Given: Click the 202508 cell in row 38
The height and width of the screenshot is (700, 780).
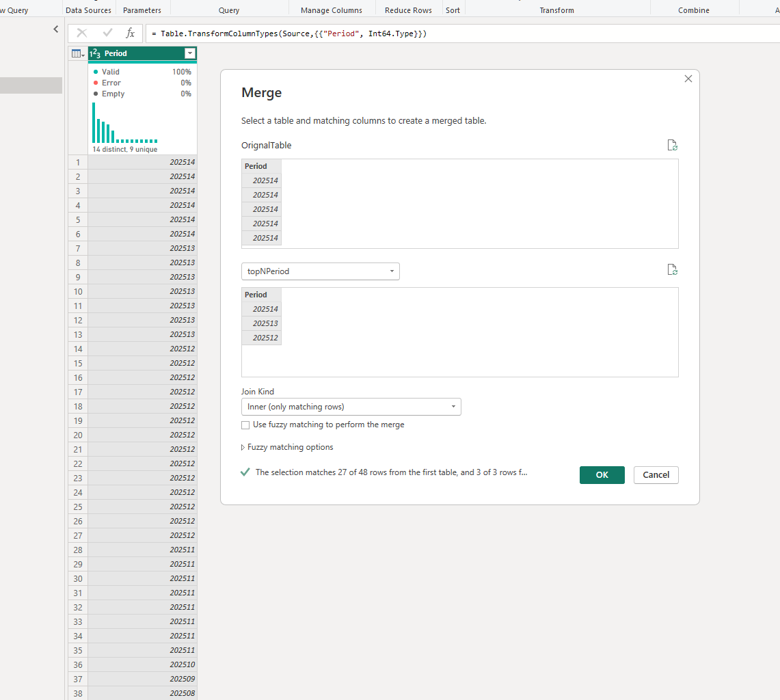Looking at the screenshot, I should tap(143, 694).
